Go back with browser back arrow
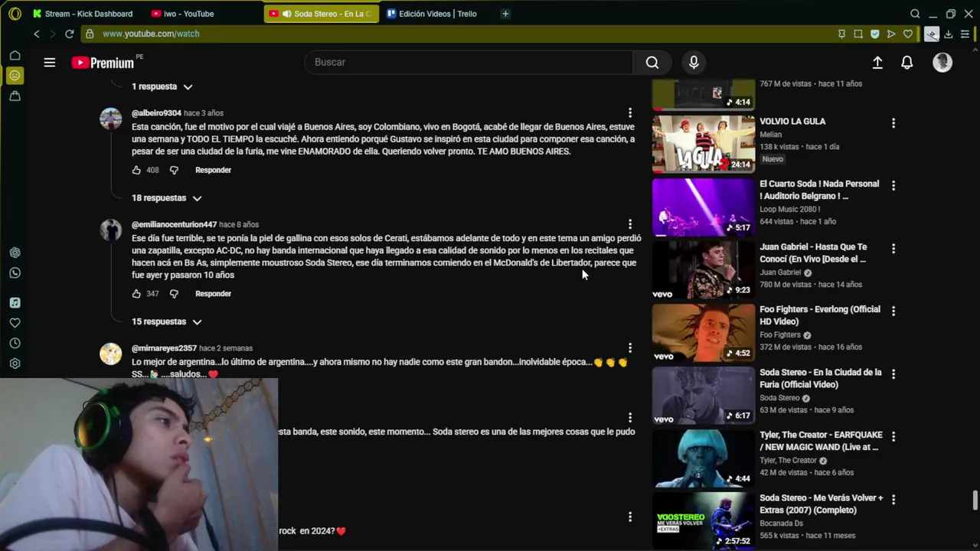 (36, 34)
